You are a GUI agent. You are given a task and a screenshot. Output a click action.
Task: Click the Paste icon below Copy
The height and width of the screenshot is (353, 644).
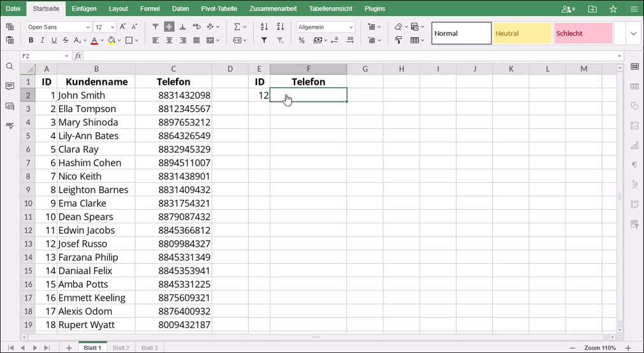tap(10, 40)
